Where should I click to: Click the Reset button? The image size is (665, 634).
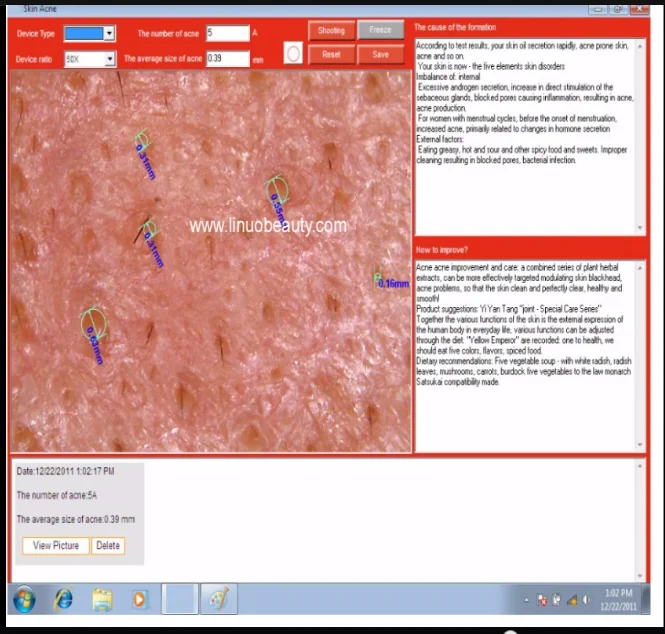[331, 54]
